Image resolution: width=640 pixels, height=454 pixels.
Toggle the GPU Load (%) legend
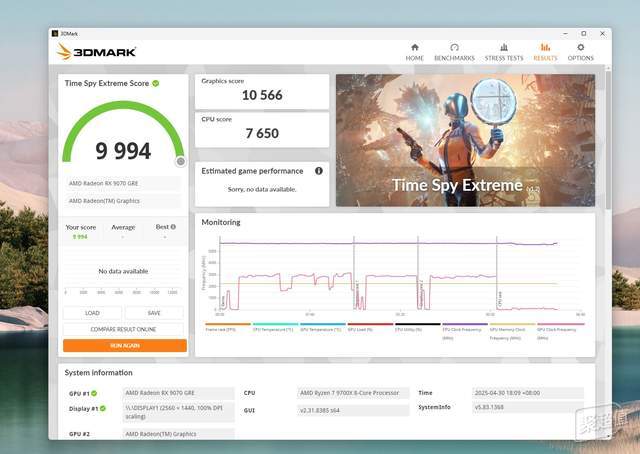click(x=370, y=327)
